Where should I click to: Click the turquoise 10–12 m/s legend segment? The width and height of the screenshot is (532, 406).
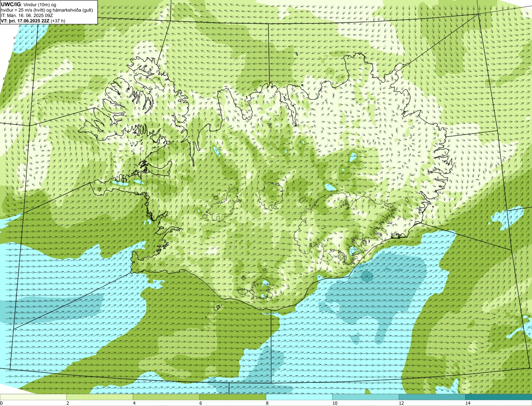click(366, 397)
